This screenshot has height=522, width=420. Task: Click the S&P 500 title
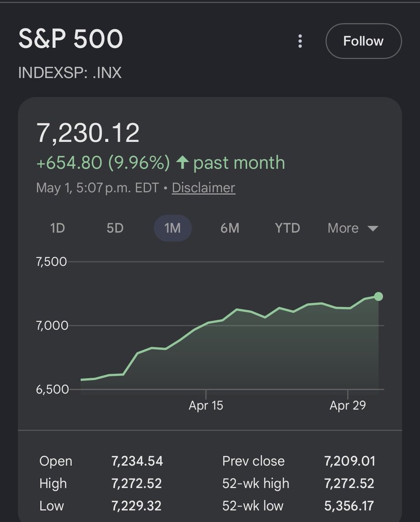[70, 40]
